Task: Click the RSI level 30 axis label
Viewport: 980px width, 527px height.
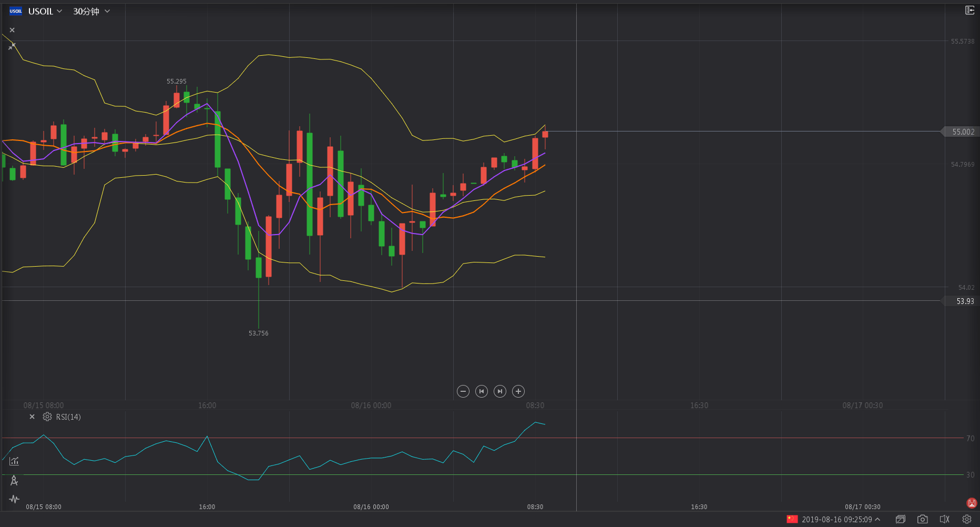Action: pos(971,475)
